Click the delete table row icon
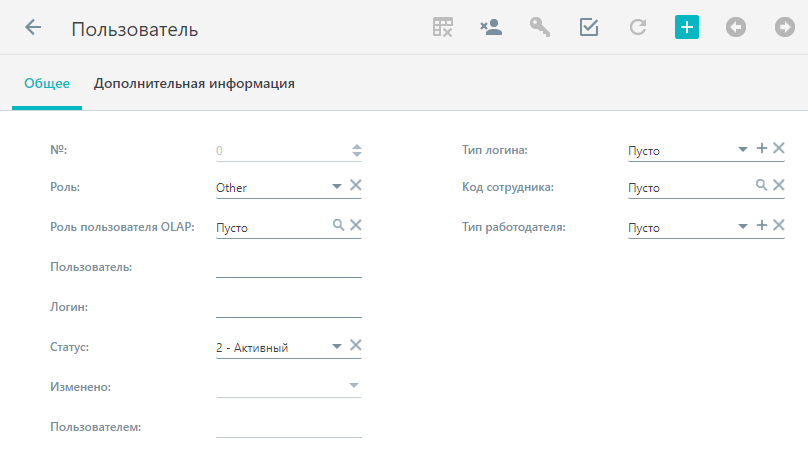The height and width of the screenshot is (470, 808). pyautogui.click(x=443, y=27)
